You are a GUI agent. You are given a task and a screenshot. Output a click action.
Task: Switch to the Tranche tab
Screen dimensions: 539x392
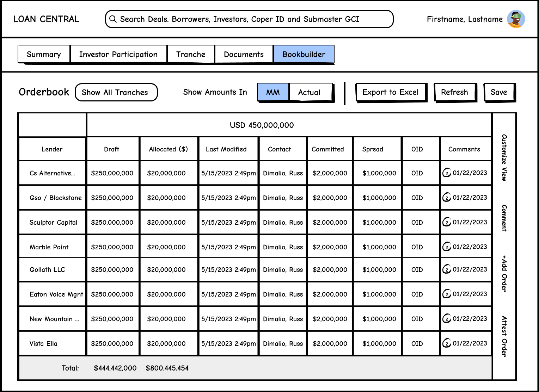coord(191,54)
